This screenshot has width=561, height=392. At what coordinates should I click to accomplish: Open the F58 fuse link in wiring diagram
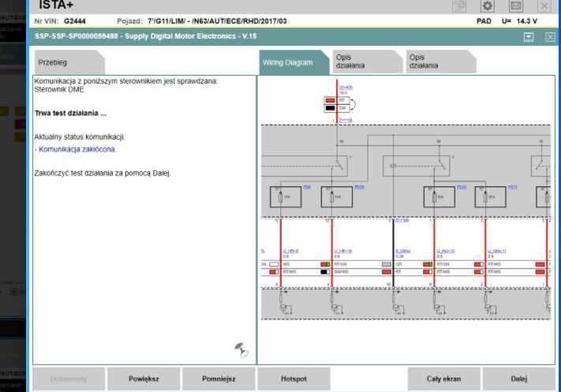[x=307, y=187]
